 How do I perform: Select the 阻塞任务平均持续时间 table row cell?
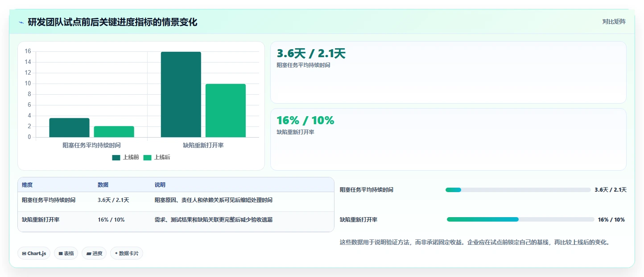point(49,200)
